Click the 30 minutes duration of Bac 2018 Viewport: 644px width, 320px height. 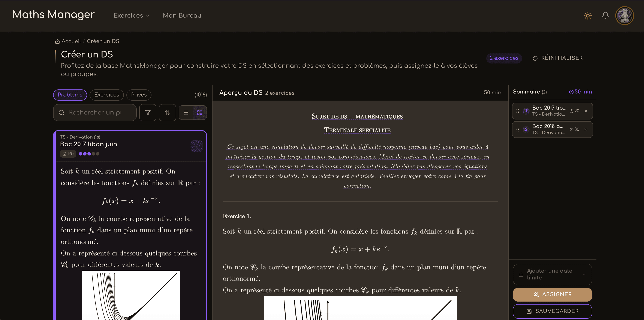(574, 129)
